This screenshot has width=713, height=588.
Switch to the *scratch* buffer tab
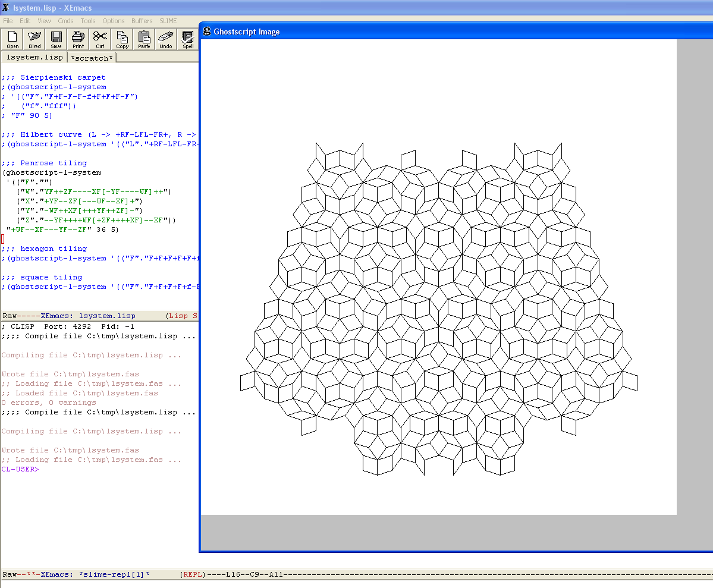[92, 58]
